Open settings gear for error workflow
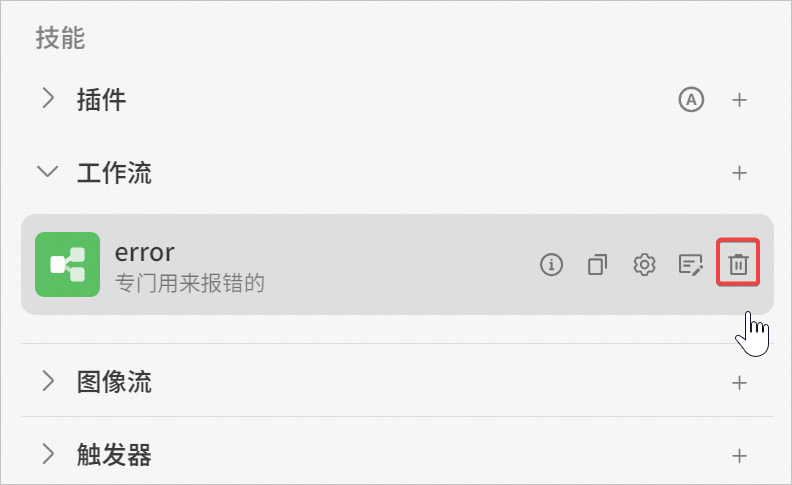This screenshot has height=485, width=792. pos(644,264)
